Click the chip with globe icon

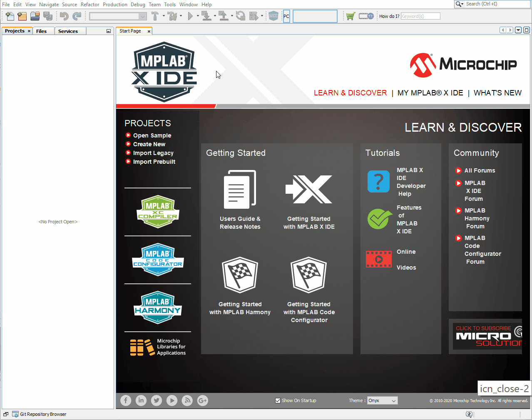(x=366, y=16)
